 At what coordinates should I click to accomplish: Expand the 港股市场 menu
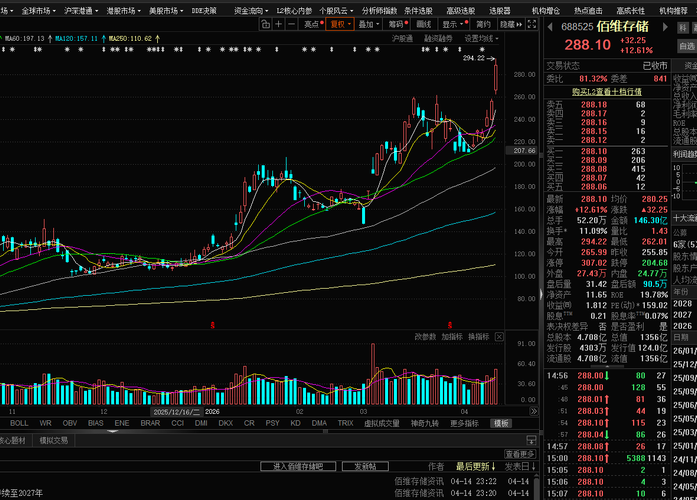pos(123,11)
